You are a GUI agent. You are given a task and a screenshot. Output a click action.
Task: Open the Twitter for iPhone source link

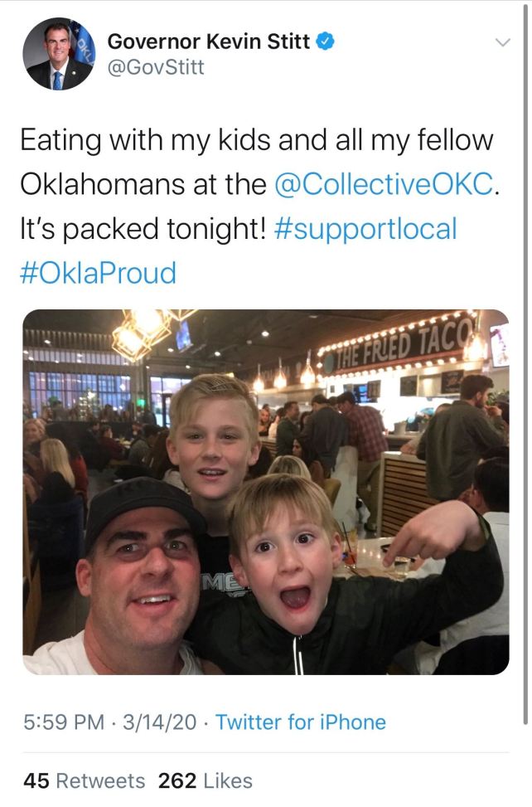coord(300,722)
